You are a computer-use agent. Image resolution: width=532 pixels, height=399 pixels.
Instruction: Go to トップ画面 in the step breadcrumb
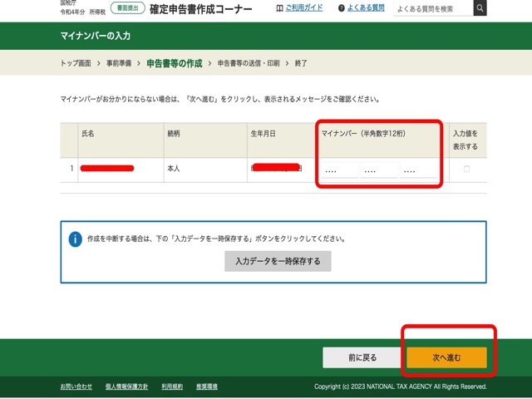(x=76, y=63)
